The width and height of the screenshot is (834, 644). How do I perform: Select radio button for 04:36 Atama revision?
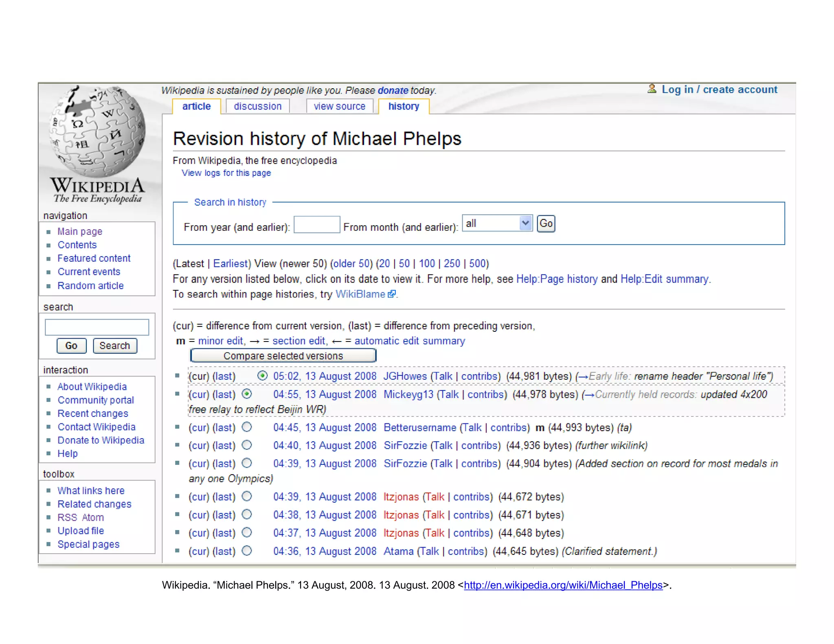tap(247, 551)
